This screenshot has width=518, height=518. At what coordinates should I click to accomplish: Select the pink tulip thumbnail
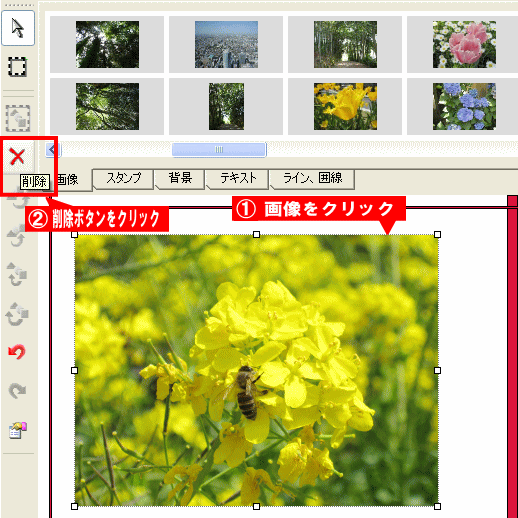point(464,44)
